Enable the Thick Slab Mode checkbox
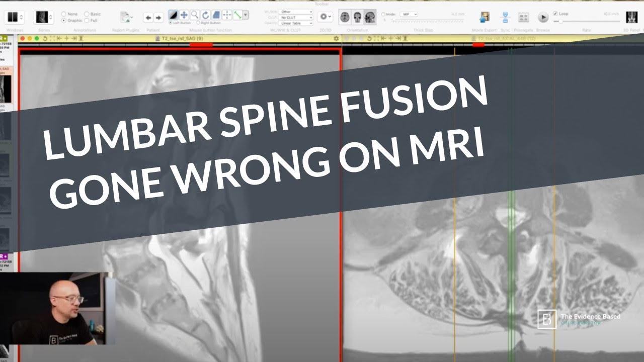Viewport: 644px width, 362px height. pyautogui.click(x=383, y=15)
